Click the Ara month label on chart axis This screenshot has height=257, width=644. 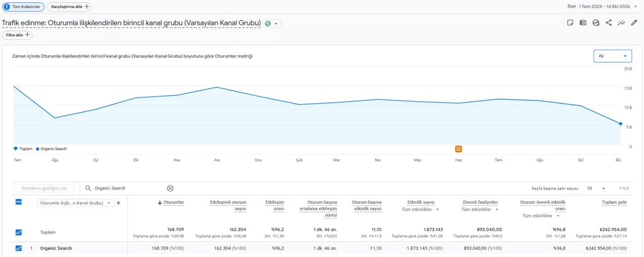(x=216, y=160)
